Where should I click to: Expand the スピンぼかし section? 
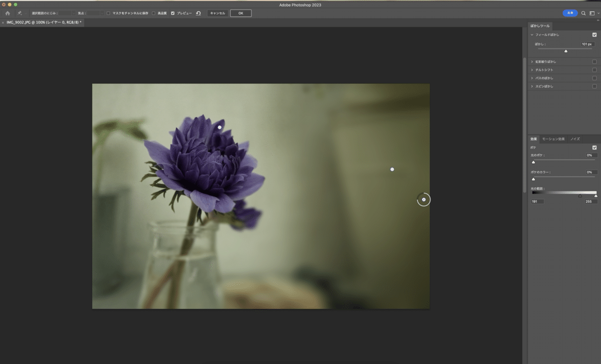click(x=532, y=86)
